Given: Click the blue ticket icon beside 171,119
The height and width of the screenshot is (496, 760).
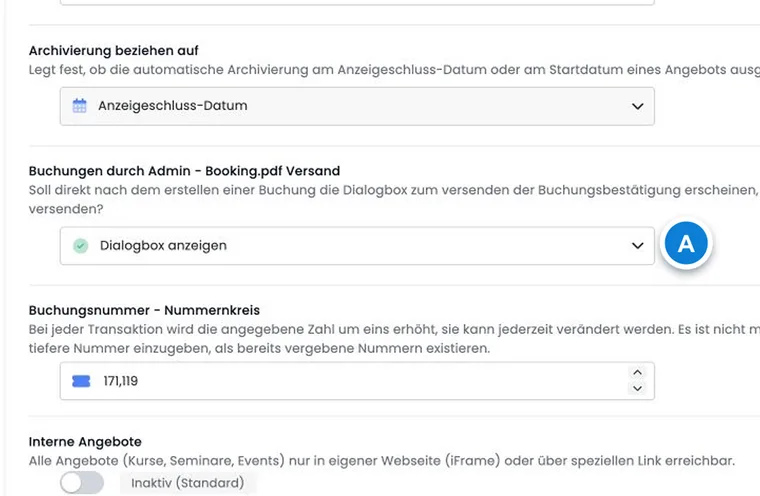Looking at the screenshot, I should coord(81,382).
